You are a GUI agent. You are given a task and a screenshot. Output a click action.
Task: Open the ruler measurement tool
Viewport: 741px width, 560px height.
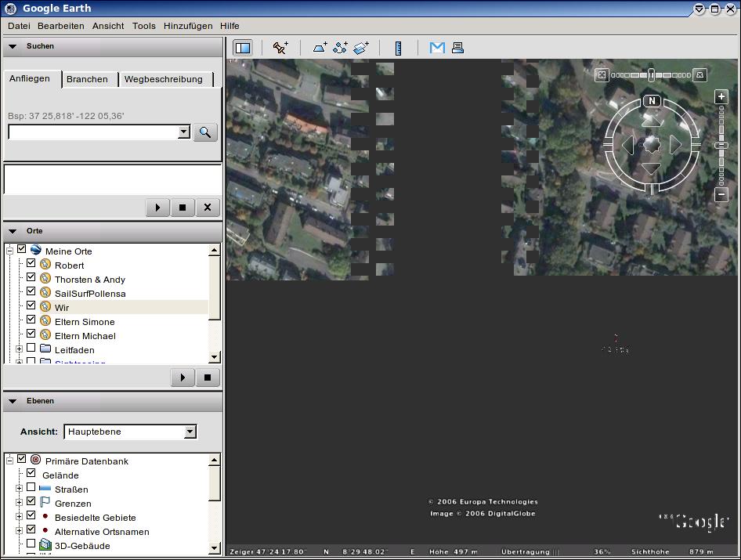coord(398,48)
